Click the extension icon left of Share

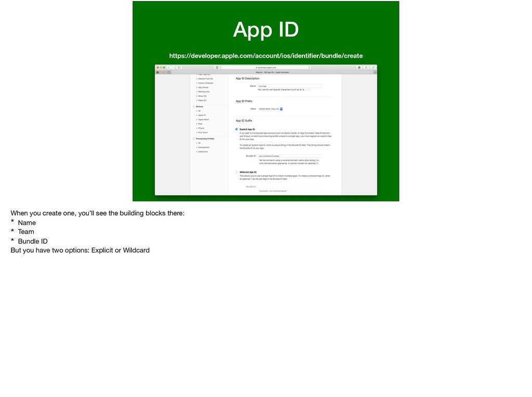point(360,68)
